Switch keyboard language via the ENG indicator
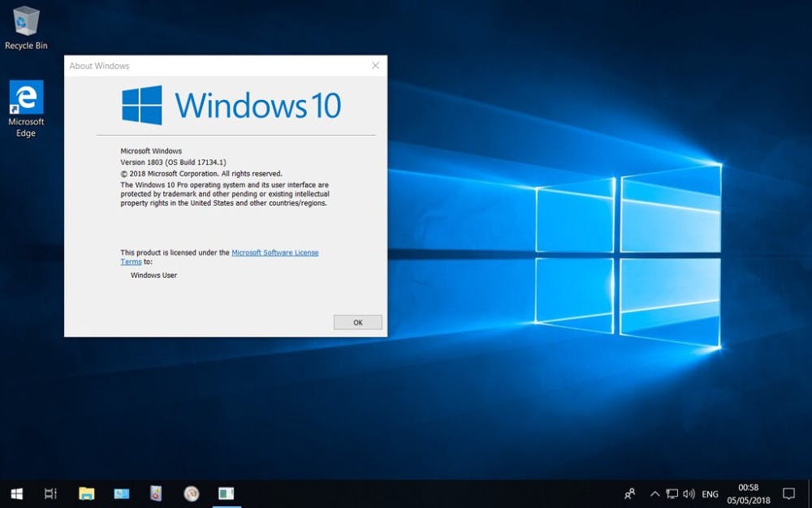Screen dimensions: 812x508 coord(710,493)
